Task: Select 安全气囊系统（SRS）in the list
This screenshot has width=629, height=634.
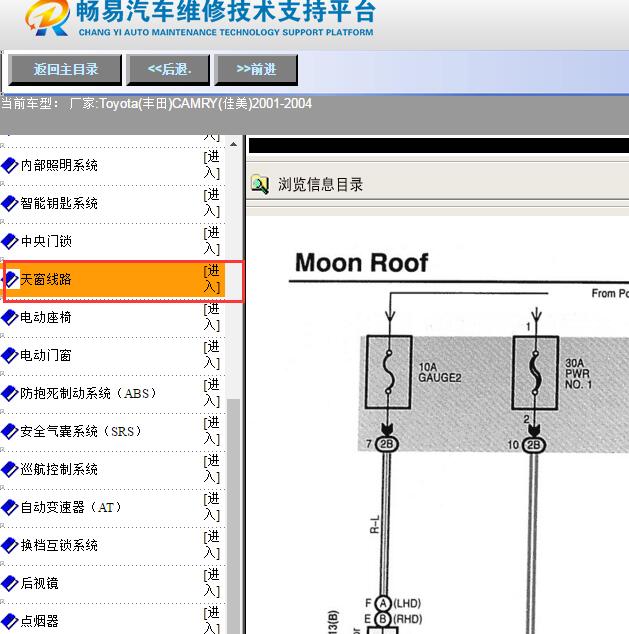Action: (x=81, y=431)
